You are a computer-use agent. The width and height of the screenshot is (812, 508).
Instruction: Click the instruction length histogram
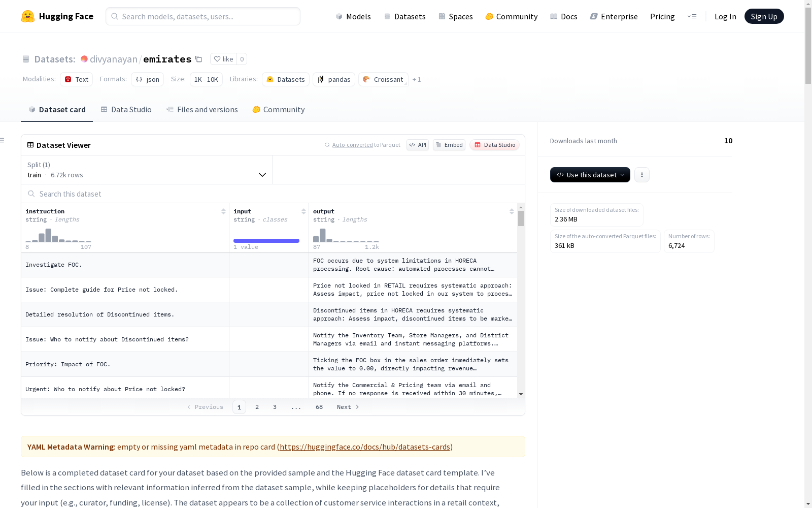point(58,235)
